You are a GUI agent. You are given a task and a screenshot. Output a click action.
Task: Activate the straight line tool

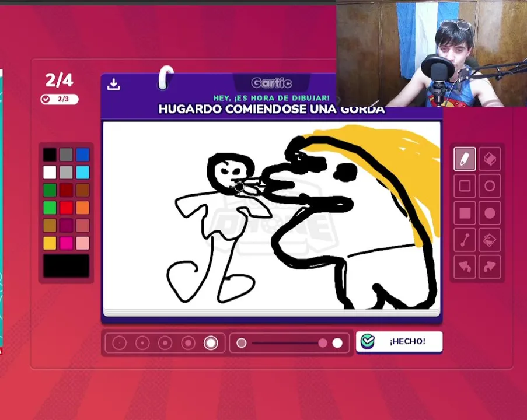point(465,240)
